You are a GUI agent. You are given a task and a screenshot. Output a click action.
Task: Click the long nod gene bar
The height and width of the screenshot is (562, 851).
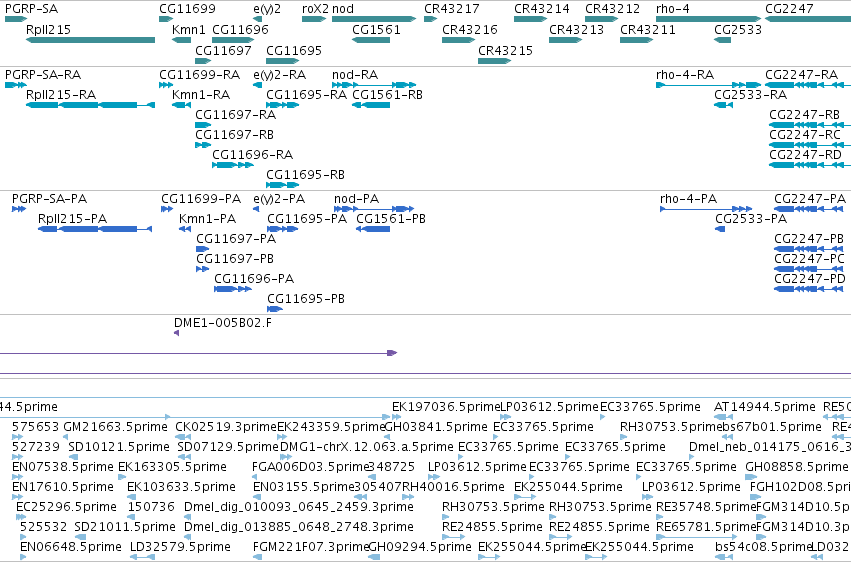pos(374,19)
